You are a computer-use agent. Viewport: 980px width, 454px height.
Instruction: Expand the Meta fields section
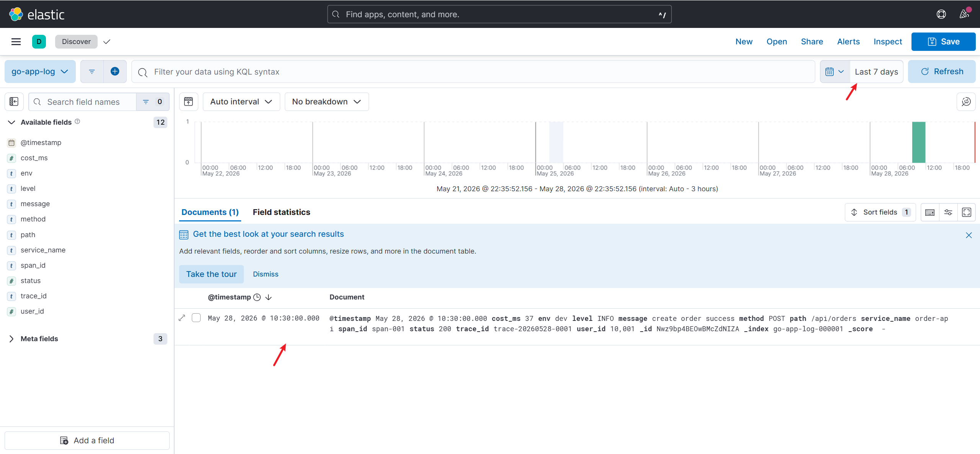11,339
